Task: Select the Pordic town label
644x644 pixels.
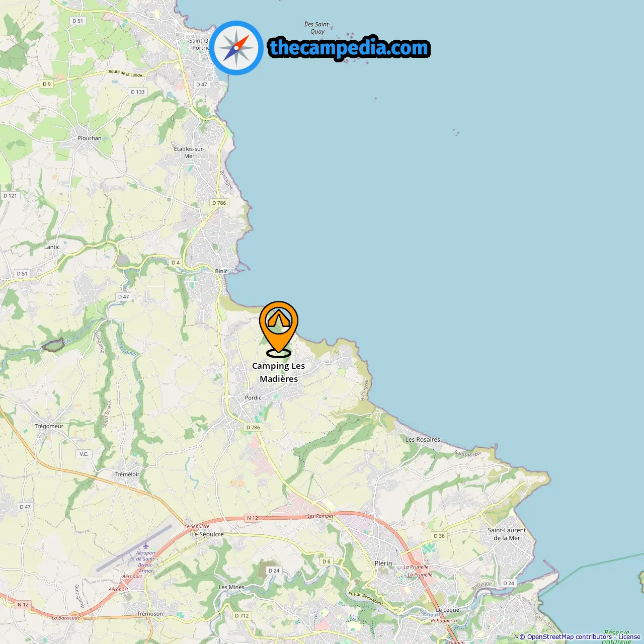Action: [253, 397]
